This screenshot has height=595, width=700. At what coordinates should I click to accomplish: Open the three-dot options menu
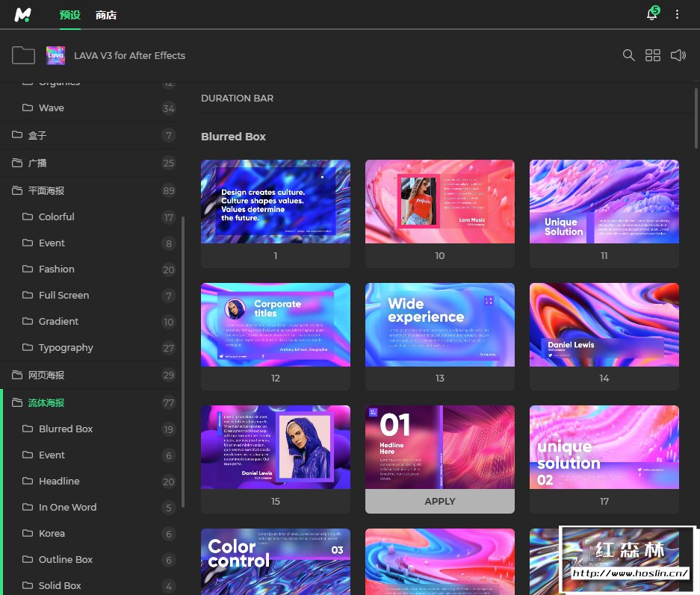tap(678, 14)
